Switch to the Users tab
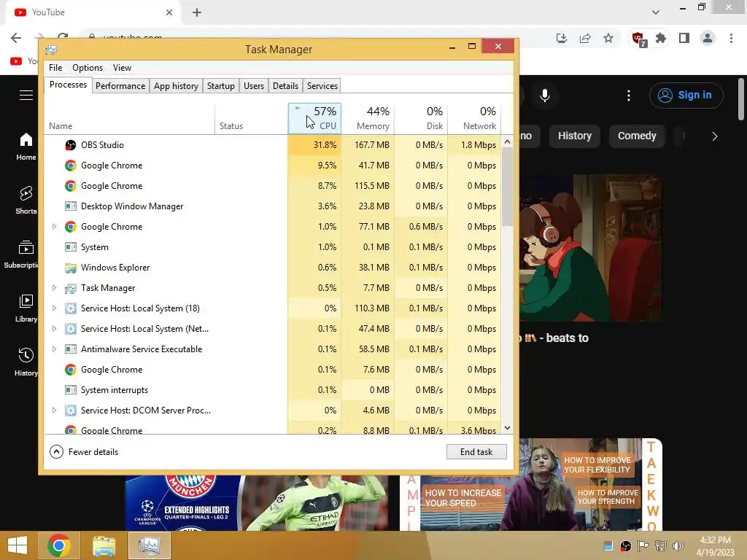The width and height of the screenshot is (747, 560). (x=253, y=86)
